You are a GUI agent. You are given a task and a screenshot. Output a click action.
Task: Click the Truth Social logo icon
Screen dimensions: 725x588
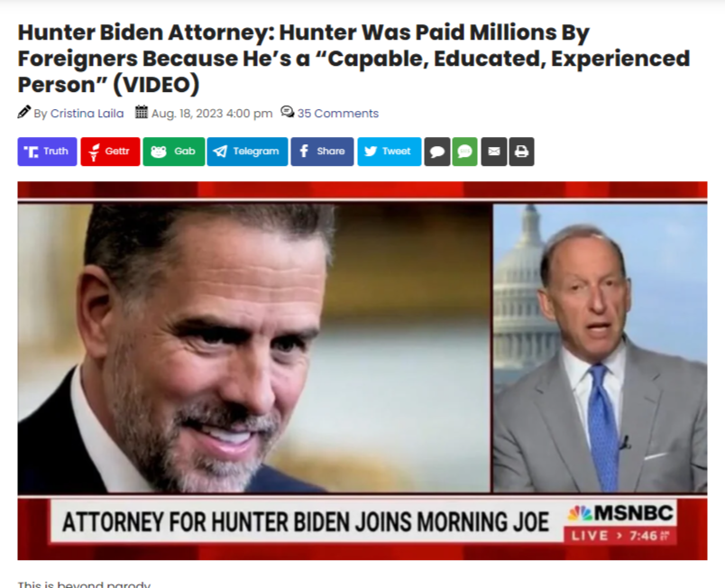tap(31, 152)
